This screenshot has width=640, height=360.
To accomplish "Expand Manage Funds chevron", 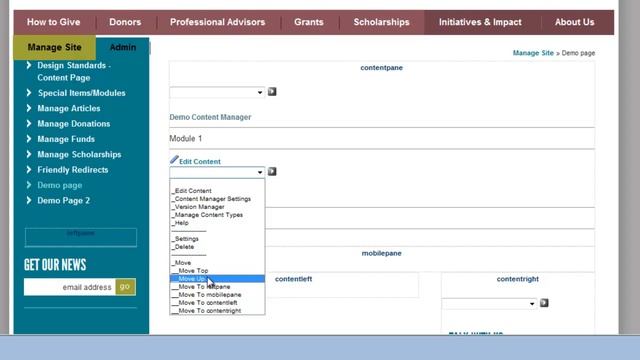I will pyautogui.click(x=29, y=139).
